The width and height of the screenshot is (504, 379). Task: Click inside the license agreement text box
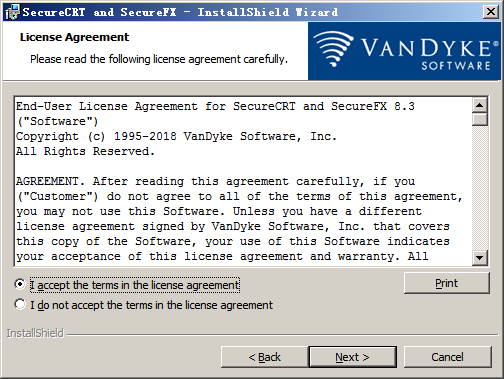pos(243,182)
